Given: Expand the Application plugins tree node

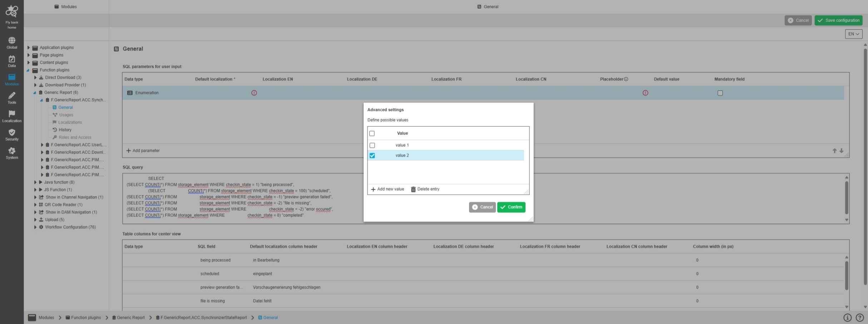Looking at the screenshot, I should [x=29, y=48].
